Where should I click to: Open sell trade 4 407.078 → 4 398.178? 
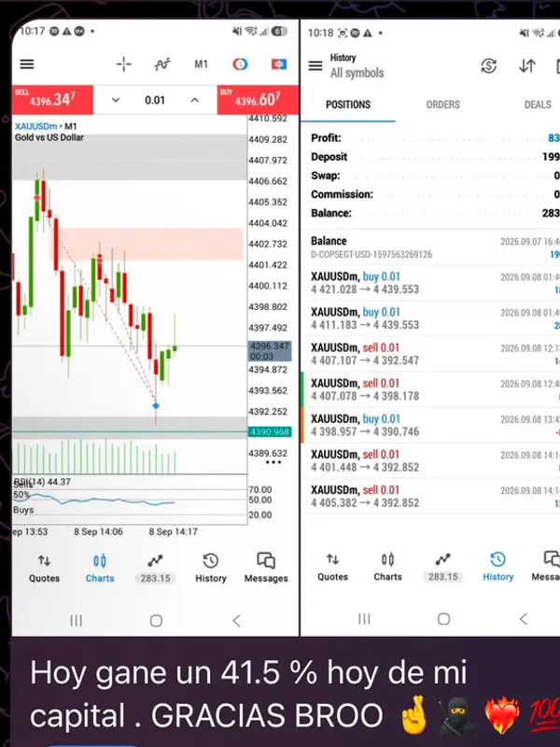(x=430, y=389)
